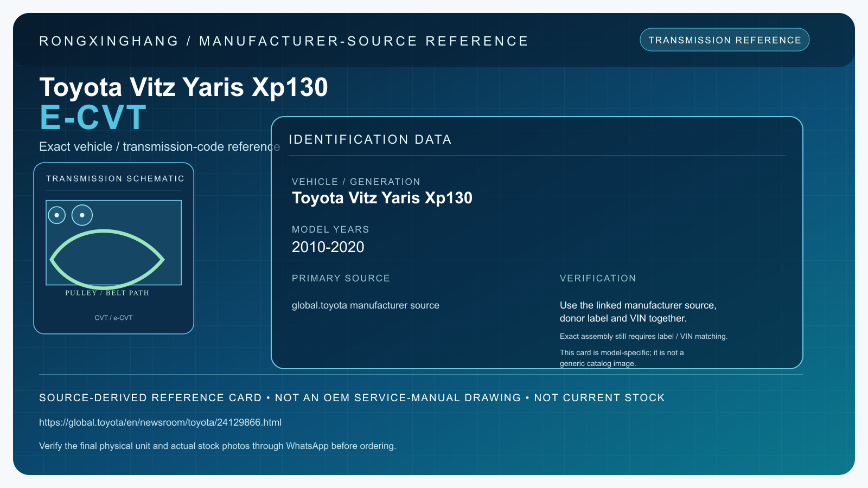This screenshot has height=488, width=868.
Task: Click the "PULLEY / BELT PATH" caption
Action: coord(107,293)
